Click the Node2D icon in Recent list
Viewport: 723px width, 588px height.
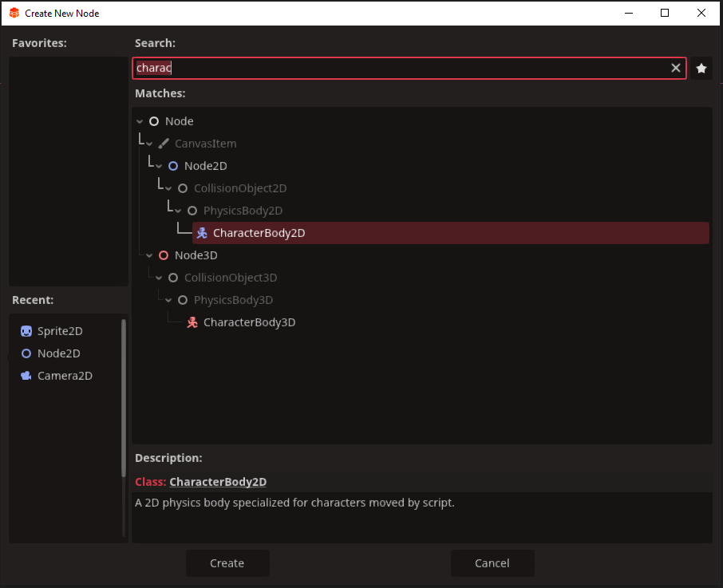coord(26,353)
